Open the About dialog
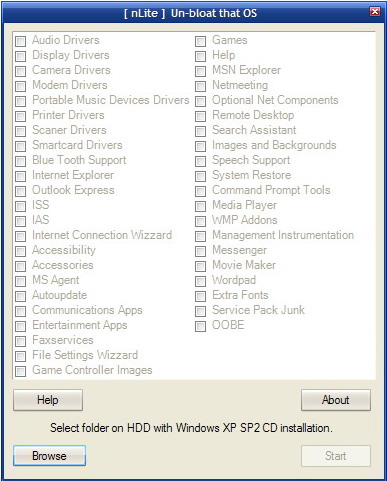 [336, 400]
